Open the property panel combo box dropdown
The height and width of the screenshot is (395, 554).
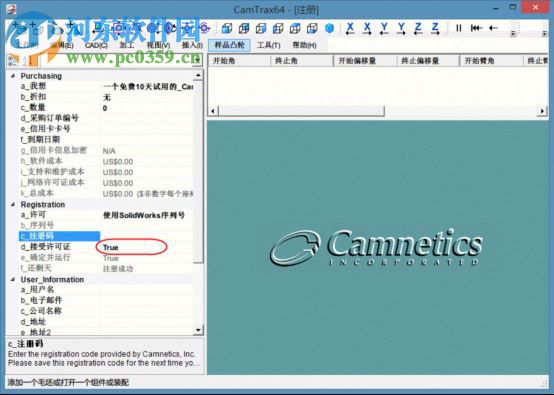[x=198, y=60]
